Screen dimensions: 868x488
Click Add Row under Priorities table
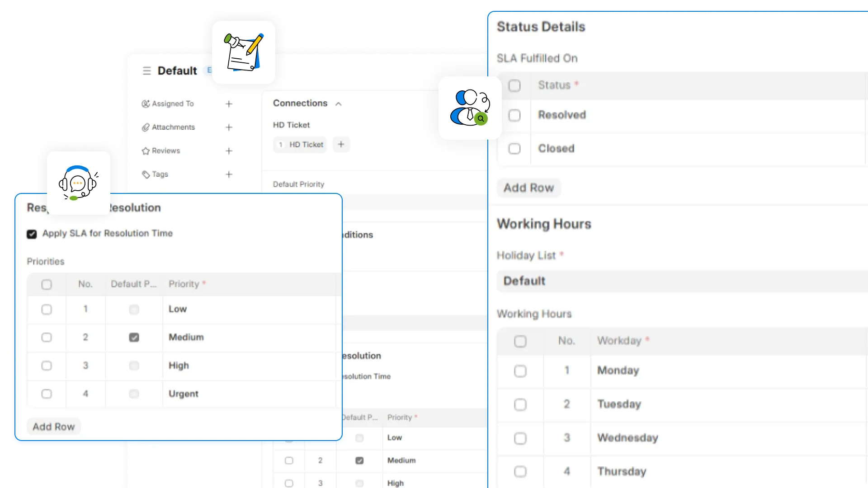tap(53, 427)
